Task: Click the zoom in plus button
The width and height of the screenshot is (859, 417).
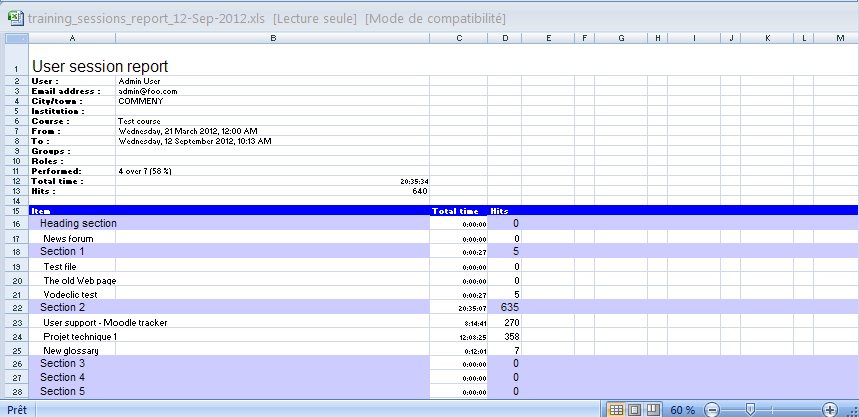Action: [x=830, y=410]
